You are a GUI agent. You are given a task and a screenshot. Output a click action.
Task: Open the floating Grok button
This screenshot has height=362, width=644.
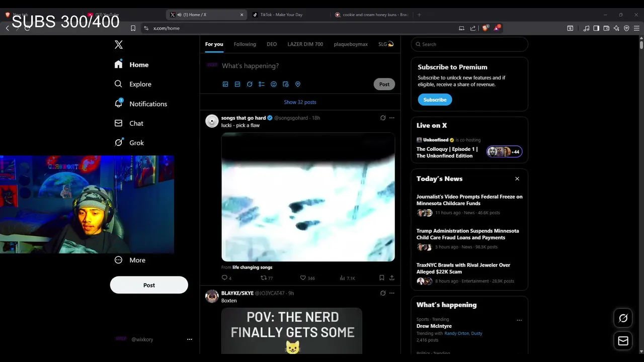click(x=623, y=318)
